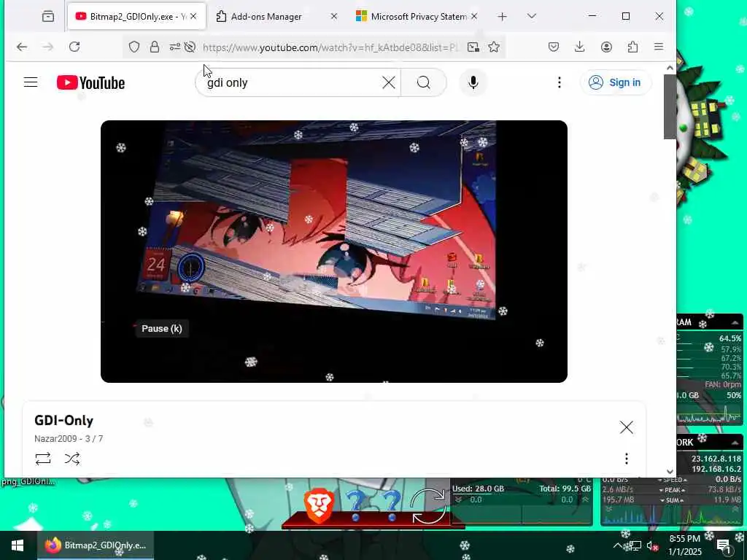Collapse the network widget panel

[x=735, y=443]
